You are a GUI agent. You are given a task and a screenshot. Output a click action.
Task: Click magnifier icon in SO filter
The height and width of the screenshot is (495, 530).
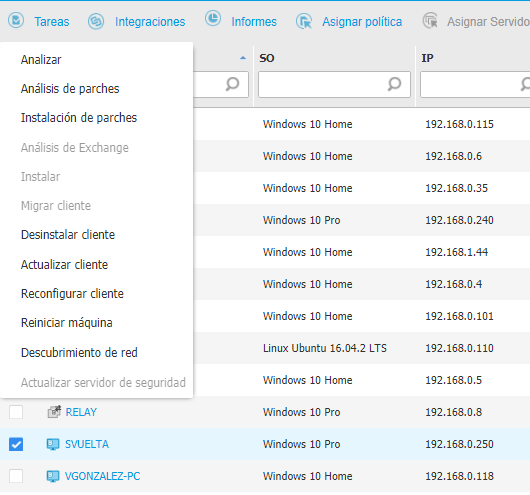click(x=394, y=84)
